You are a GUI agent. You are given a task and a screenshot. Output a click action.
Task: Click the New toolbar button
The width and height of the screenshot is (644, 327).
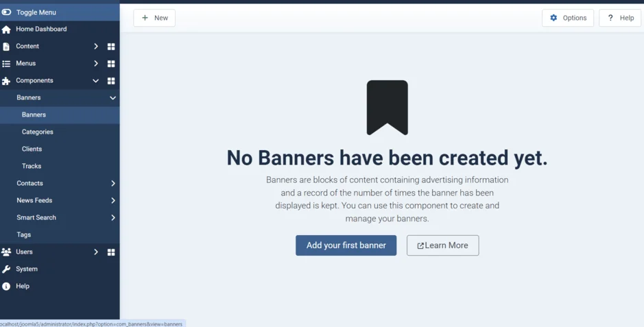click(x=154, y=18)
